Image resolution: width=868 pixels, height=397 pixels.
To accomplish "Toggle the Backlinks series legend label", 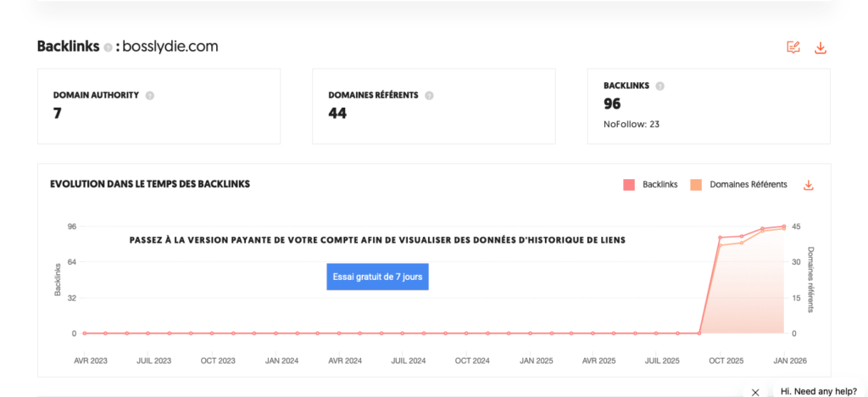I will (x=659, y=185).
